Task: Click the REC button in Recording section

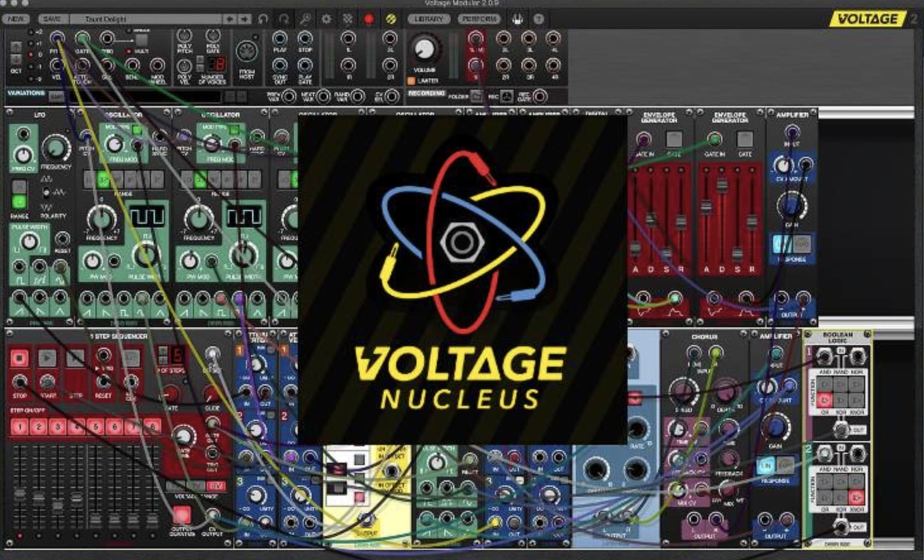Action: tap(506, 96)
